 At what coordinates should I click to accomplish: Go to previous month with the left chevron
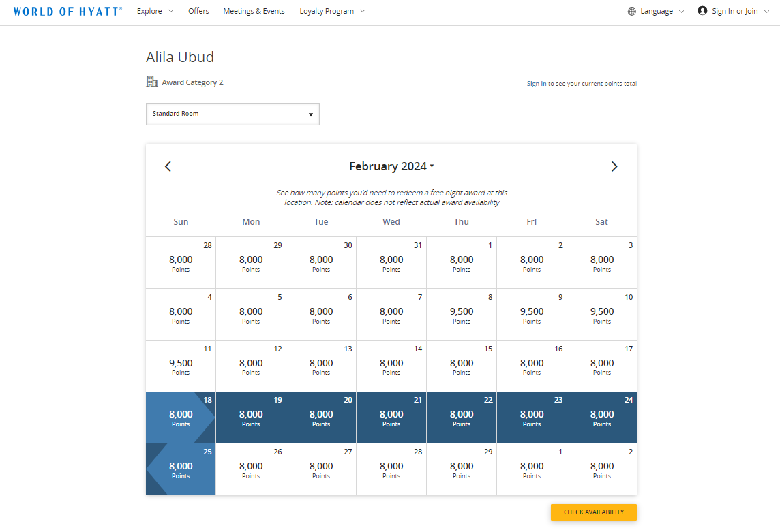pos(168,166)
